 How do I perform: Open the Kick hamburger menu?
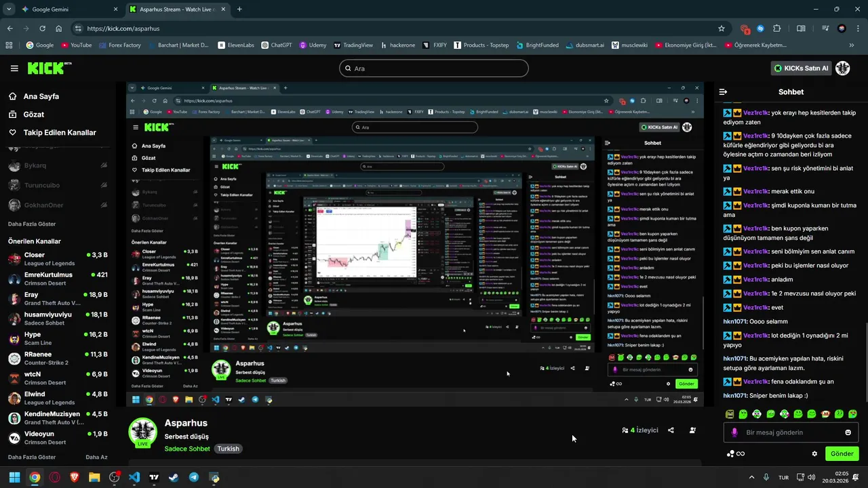click(14, 68)
